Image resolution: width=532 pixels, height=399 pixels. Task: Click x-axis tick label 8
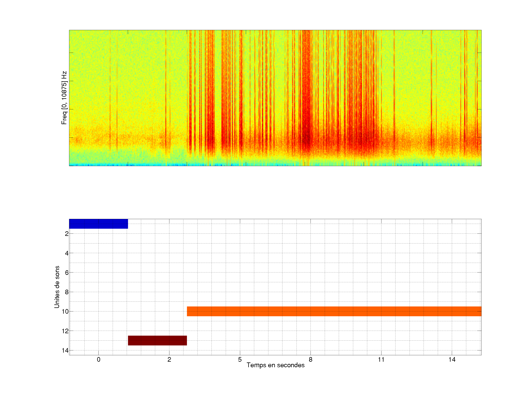pyautogui.click(x=311, y=359)
